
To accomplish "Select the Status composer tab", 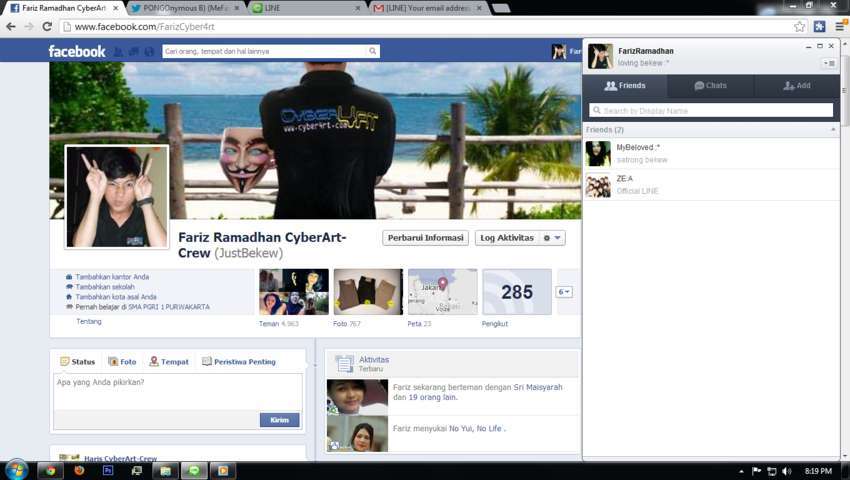I will tap(78, 362).
